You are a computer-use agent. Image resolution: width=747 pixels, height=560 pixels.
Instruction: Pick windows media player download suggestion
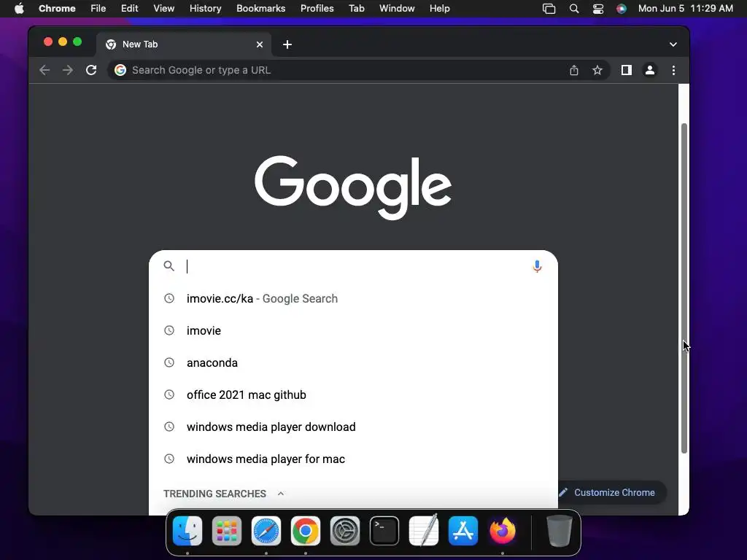[353, 427]
